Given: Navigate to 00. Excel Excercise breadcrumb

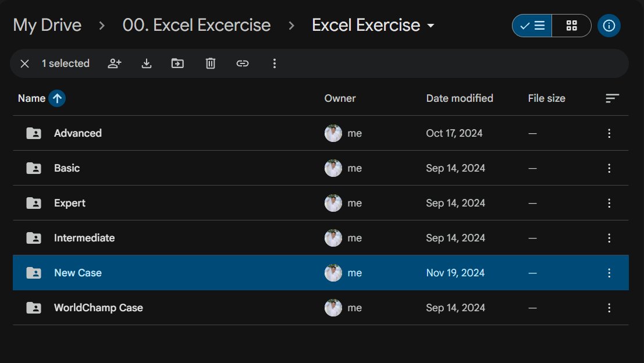Looking at the screenshot, I should [x=196, y=25].
